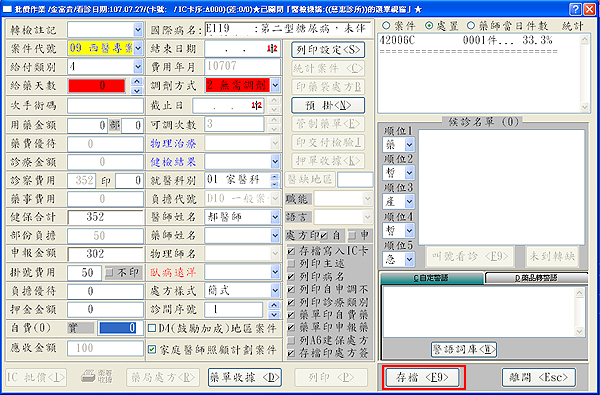Uncheck 家庭醫師照顧計劃案件 checkbox
Viewport: 600px width, 395px height.
(x=152, y=349)
